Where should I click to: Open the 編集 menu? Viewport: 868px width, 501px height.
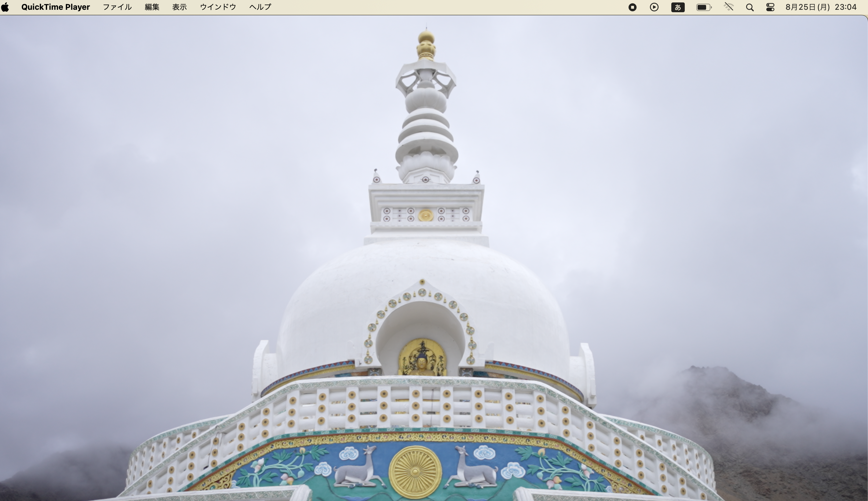[152, 7]
